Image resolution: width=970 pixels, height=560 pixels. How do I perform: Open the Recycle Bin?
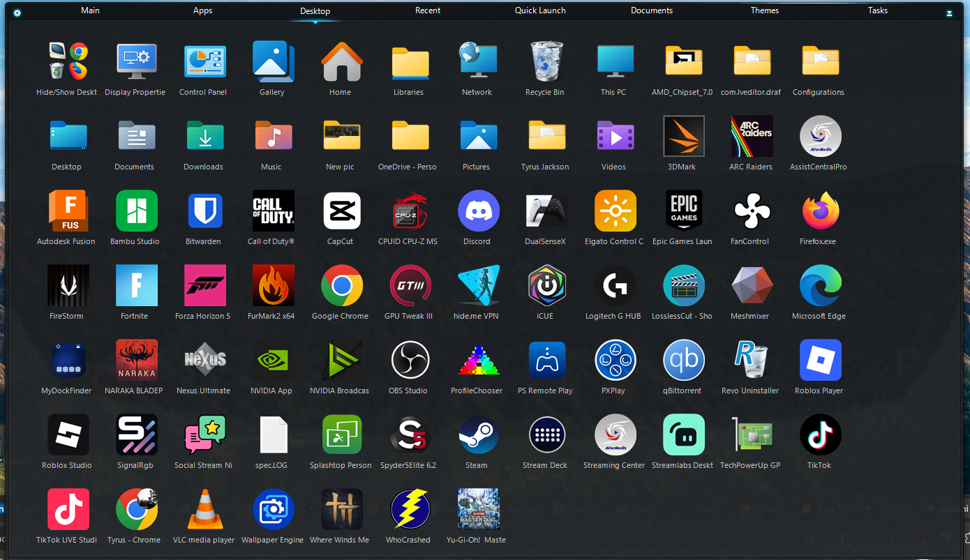[546, 62]
